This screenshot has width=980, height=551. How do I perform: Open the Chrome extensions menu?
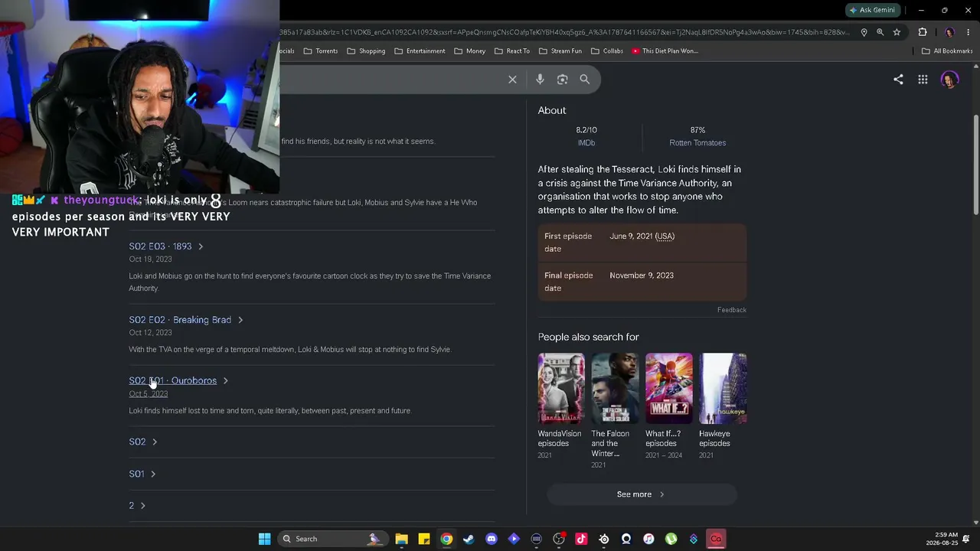click(x=922, y=32)
